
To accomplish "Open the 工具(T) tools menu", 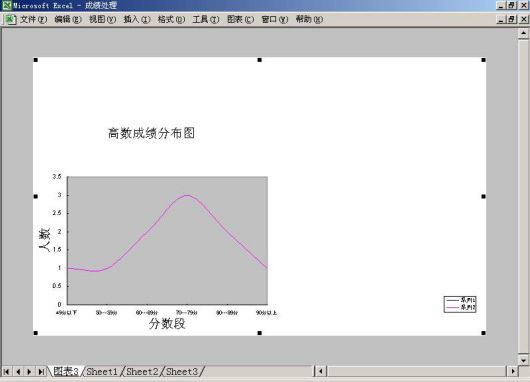I will (206, 19).
